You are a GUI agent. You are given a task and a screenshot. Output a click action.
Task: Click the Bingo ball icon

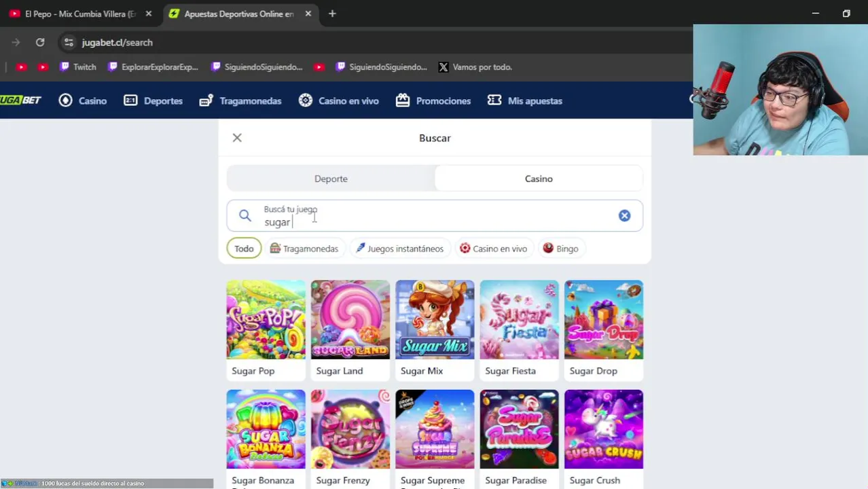click(x=548, y=249)
